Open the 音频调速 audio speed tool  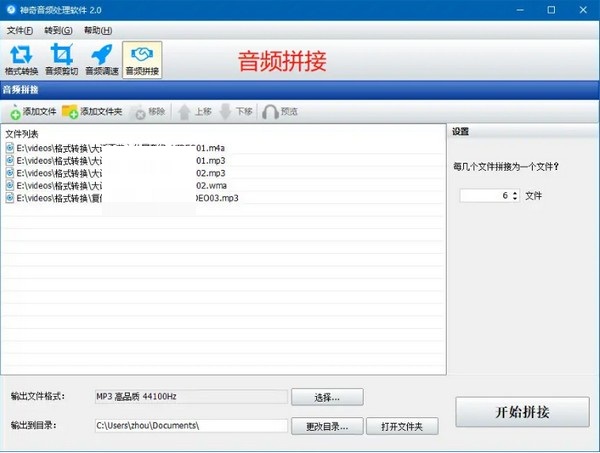click(102, 60)
